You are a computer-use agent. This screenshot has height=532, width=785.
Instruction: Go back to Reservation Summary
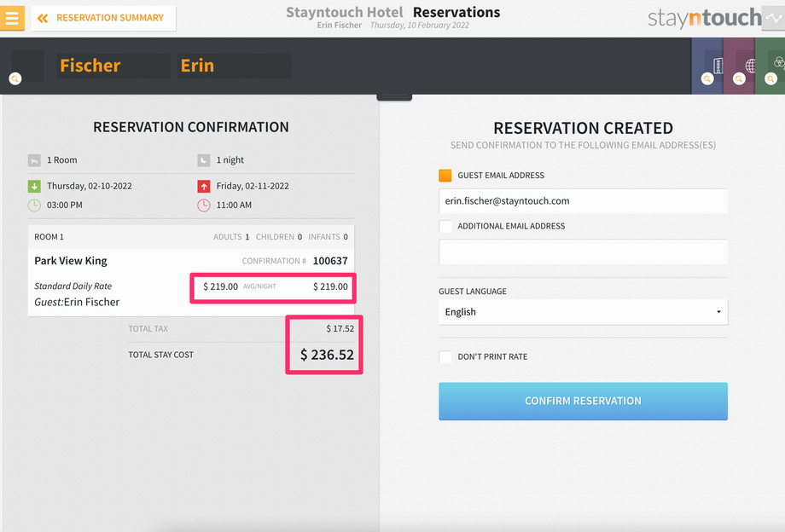pos(103,18)
